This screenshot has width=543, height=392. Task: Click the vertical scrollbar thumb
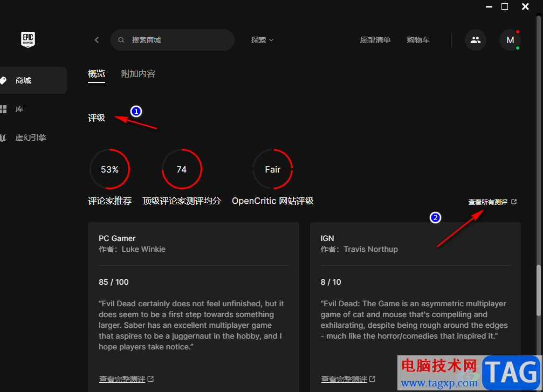coord(539,290)
